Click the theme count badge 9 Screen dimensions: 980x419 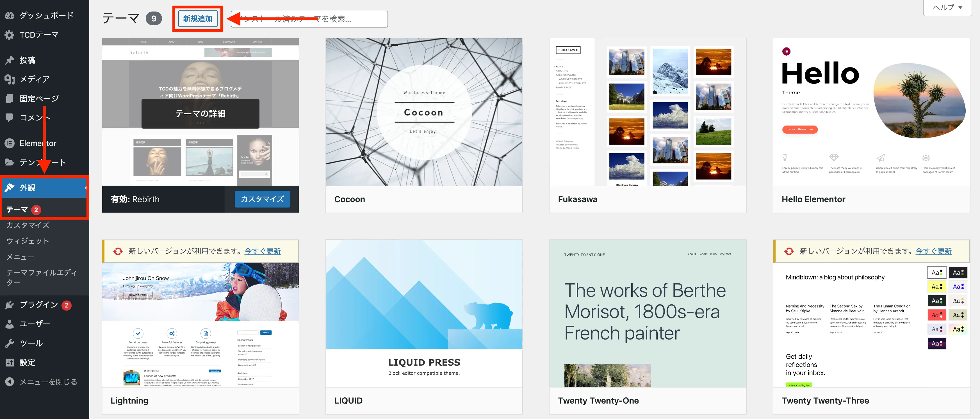154,19
